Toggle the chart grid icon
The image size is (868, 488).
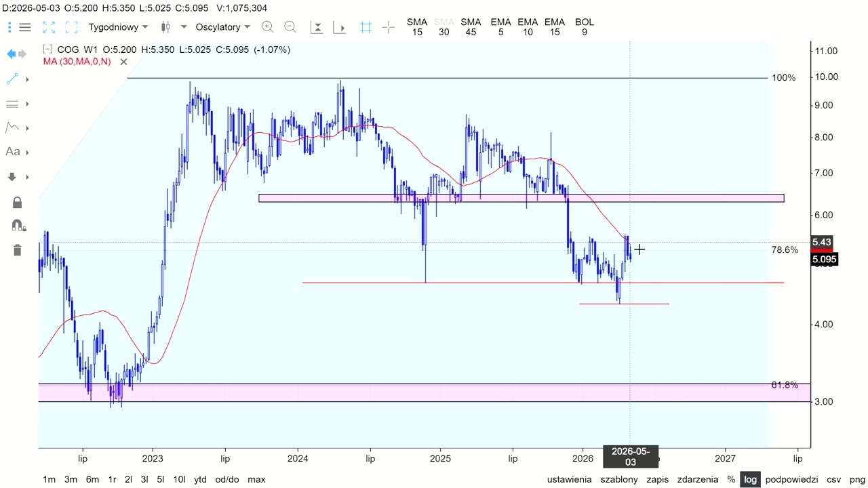click(366, 27)
